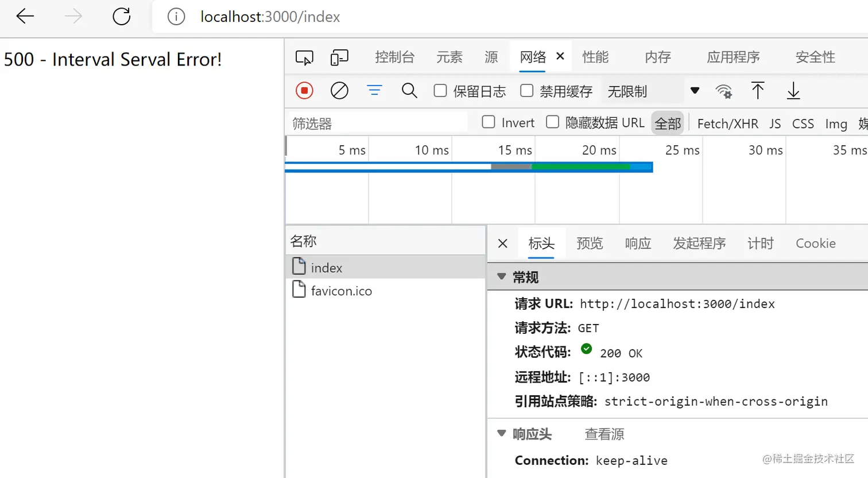Click the 名称 column header
Screen dimensions: 868x478
pos(385,241)
